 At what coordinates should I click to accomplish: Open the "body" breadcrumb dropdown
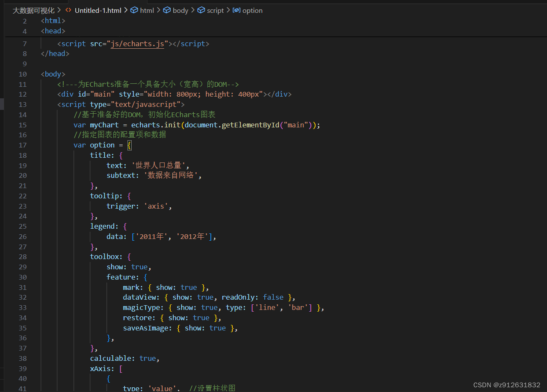tap(180, 10)
